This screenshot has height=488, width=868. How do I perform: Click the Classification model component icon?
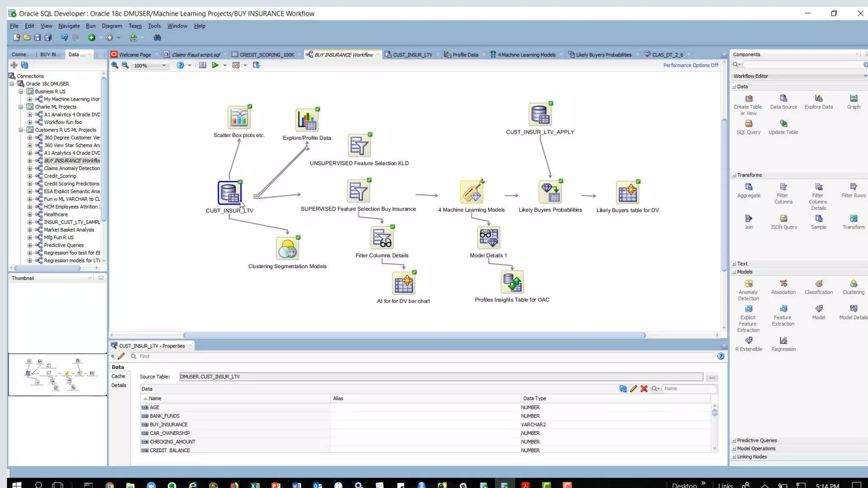click(x=818, y=284)
